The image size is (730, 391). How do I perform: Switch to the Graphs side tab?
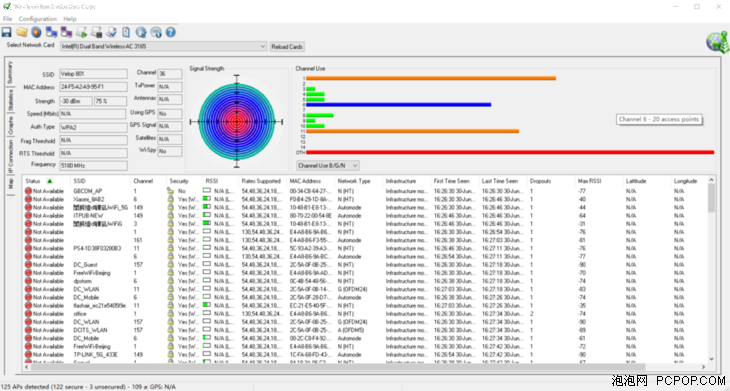coord(10,126)
